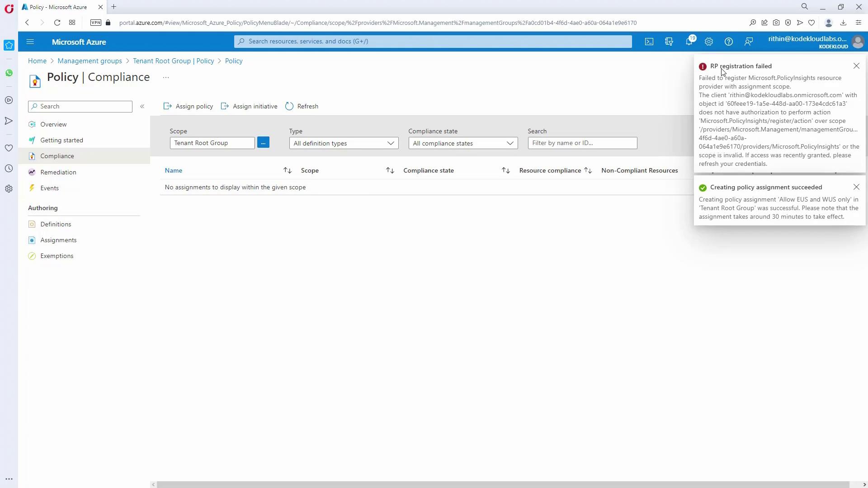Viewport: 868px width, 488px height.
Task: Click the Refresh compliance button
Action: [x=302, y=106]
